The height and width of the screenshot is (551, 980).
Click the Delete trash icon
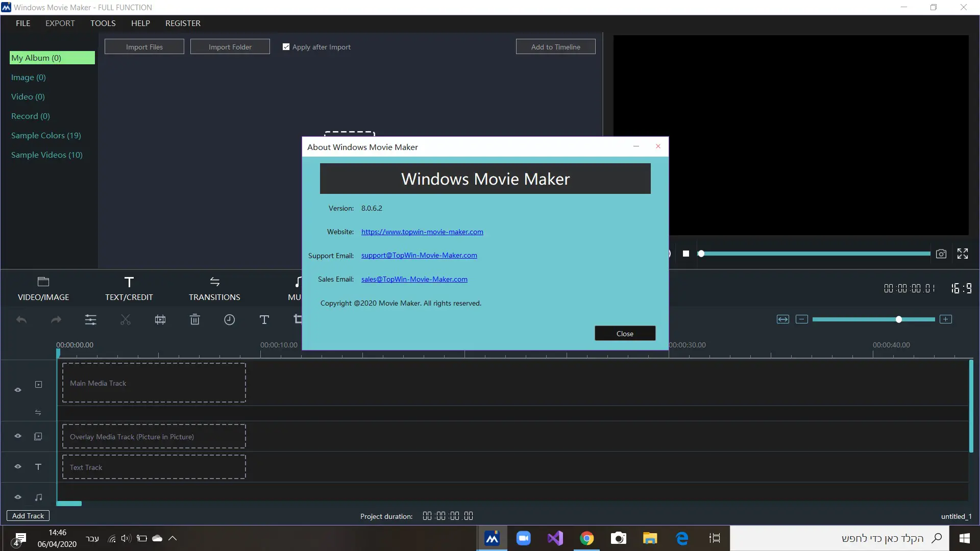point(194,320)
